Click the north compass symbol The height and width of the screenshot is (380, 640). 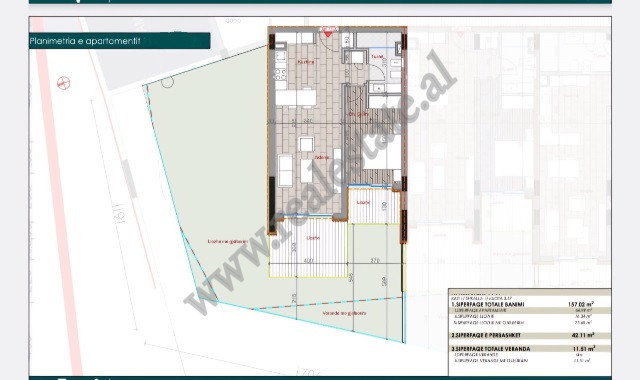tap(63, 83)
